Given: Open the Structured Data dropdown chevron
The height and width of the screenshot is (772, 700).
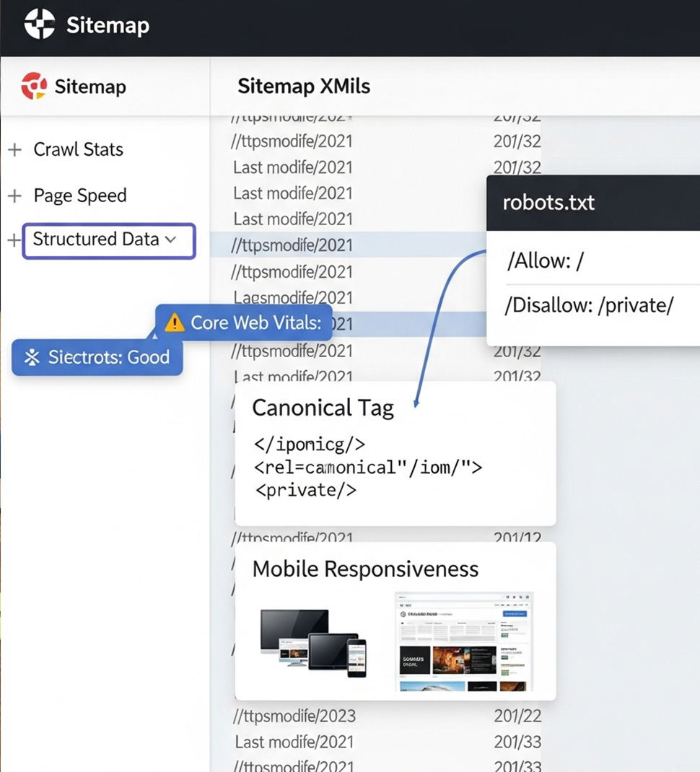Looking at the screenshot, I should pyautogui.click(x=171, y=240).
